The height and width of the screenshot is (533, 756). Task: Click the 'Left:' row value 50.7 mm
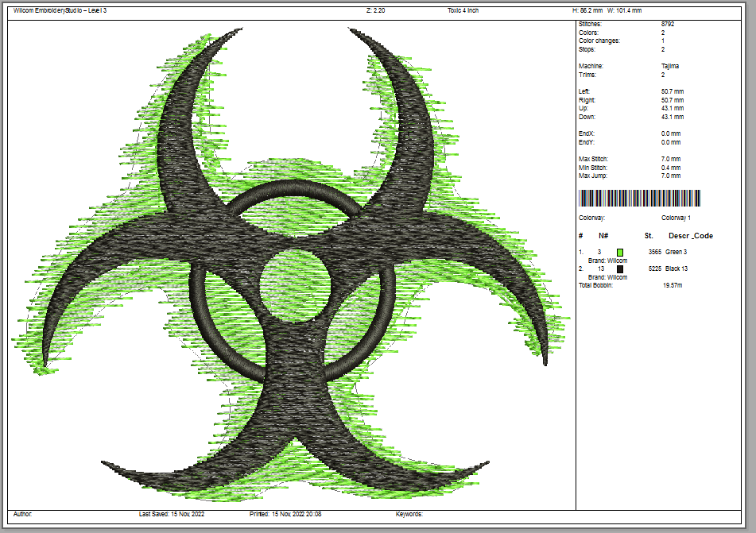click(x=673, y=91)
